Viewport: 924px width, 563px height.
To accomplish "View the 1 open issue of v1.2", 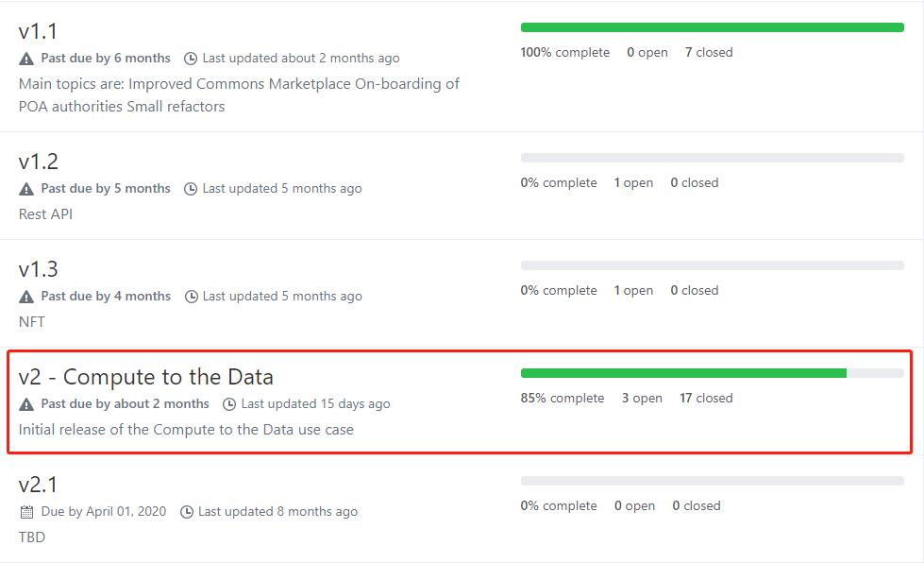I will point(633,183).
